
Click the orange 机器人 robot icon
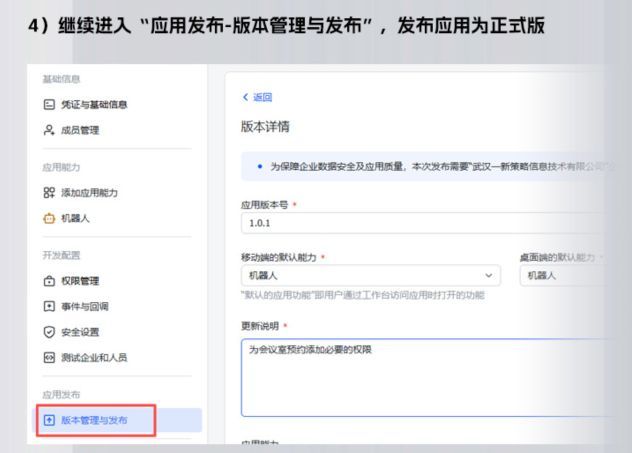[48, 218]
